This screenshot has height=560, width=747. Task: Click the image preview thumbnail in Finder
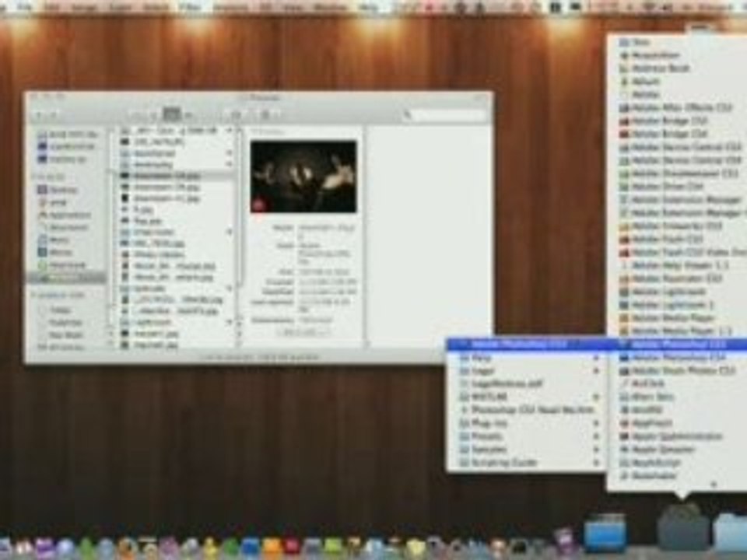click(x=303, y=177)
